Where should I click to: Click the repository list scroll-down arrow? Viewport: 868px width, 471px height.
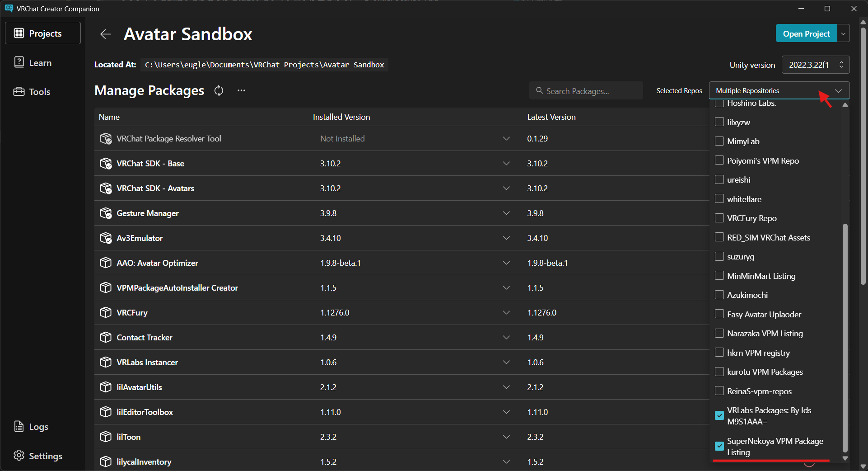click(x=845, y=458)
